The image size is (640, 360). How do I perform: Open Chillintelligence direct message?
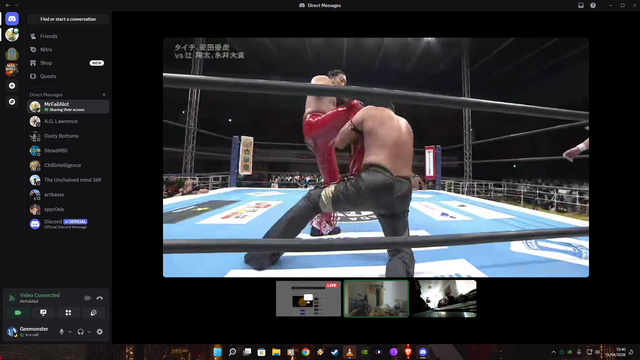click(x=68, y=165)
